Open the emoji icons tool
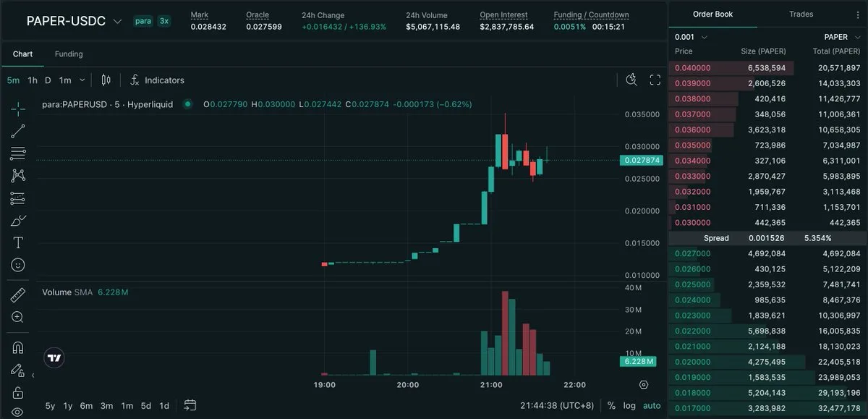Viewport: 868px width, 419px height. (x=18, y=265)
